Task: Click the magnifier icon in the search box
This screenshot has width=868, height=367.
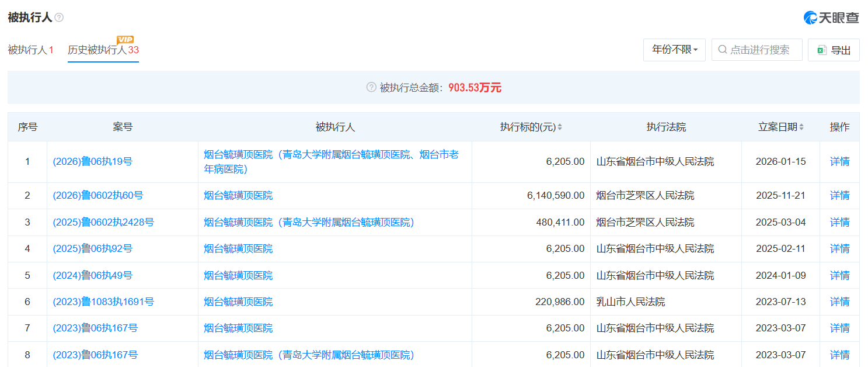Action: [723, 50]
